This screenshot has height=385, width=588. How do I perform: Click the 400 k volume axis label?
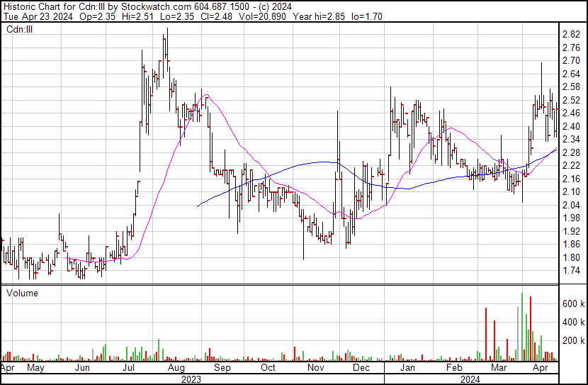572,323
